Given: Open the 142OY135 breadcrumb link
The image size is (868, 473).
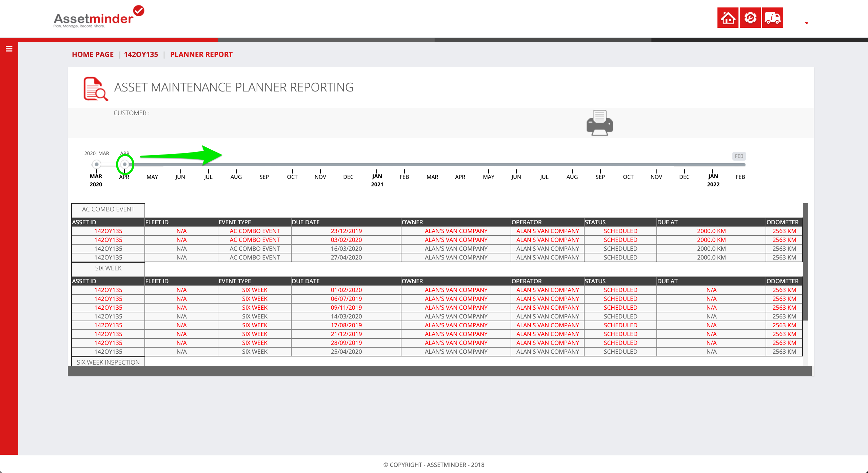Looking at the screenshot, I should [141, 54].
